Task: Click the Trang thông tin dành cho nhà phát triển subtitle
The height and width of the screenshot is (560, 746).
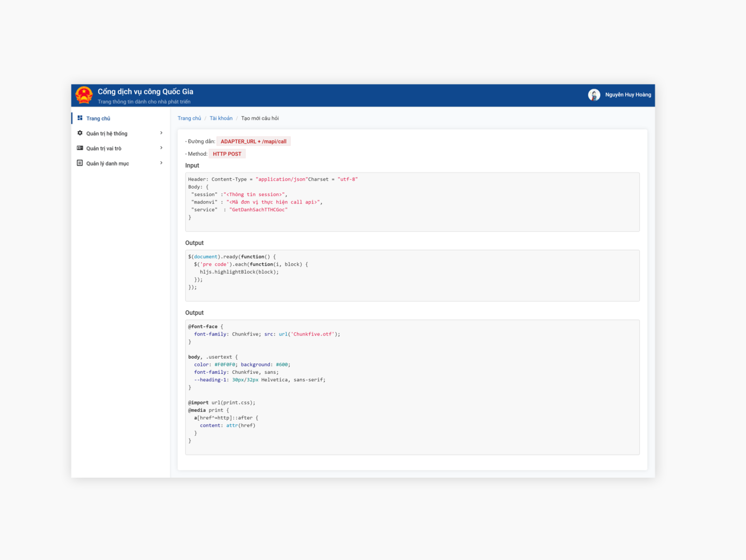Action: coord(144,102)
